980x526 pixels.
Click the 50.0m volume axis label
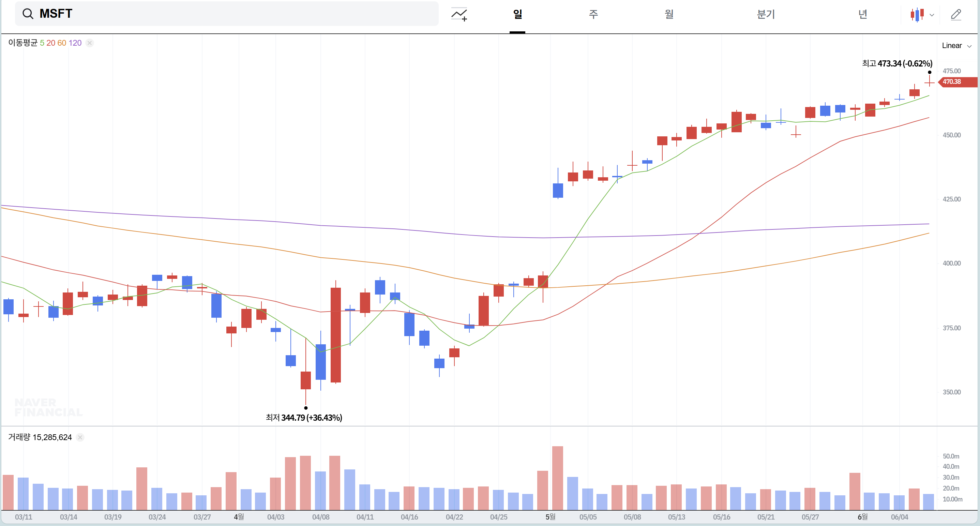(951, 456)
